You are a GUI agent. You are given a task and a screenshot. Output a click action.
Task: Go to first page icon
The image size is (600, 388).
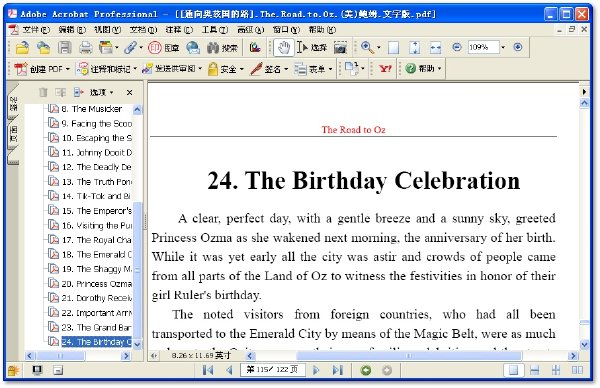(208, 370)
